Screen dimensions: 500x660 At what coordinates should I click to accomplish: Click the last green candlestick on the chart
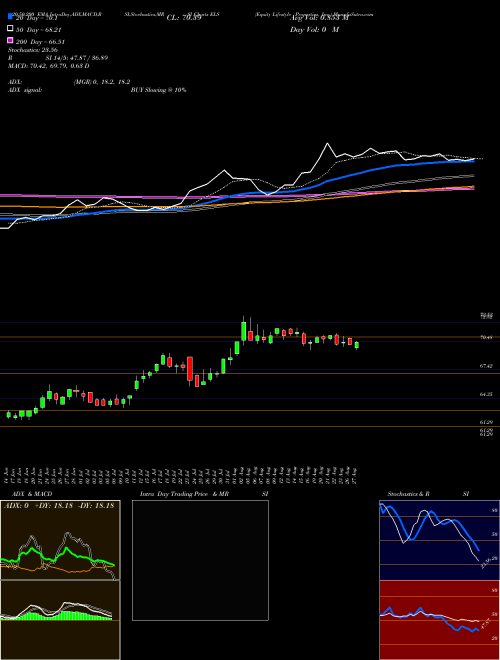click(356, 345)
